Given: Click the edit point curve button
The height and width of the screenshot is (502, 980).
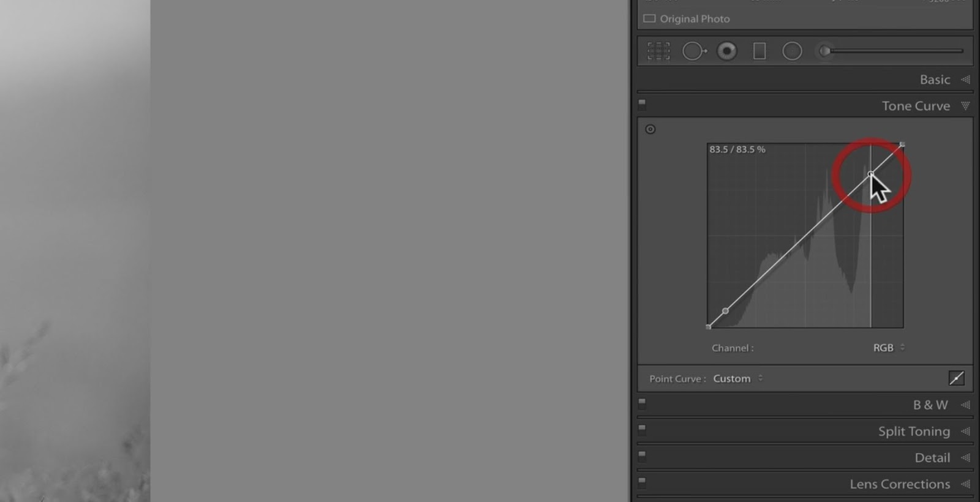Looking at the screenshot, I should [x=956, y=378].
